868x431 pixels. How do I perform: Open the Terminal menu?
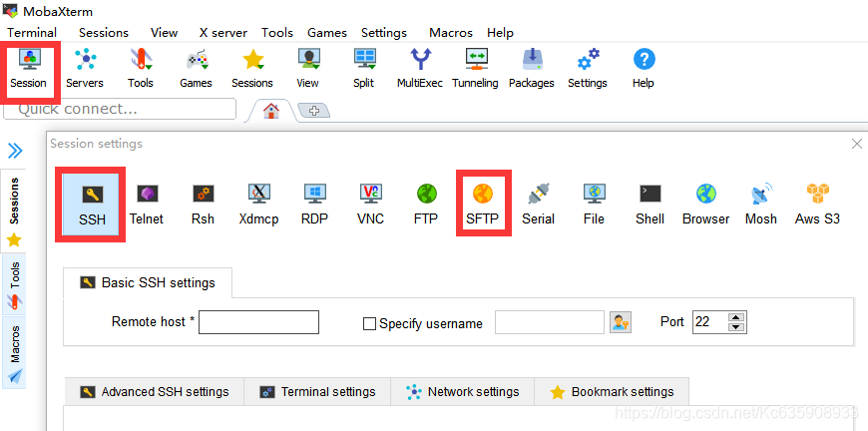point(32,33)
